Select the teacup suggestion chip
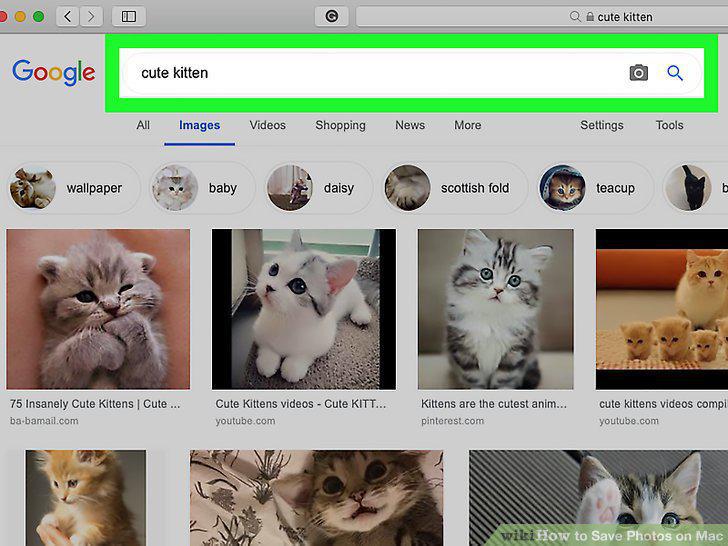The image size is (728, 546). [595, 188]
